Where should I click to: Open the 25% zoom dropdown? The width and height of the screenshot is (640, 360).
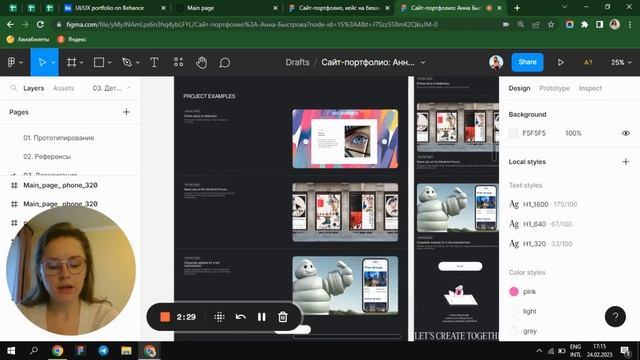621,62
